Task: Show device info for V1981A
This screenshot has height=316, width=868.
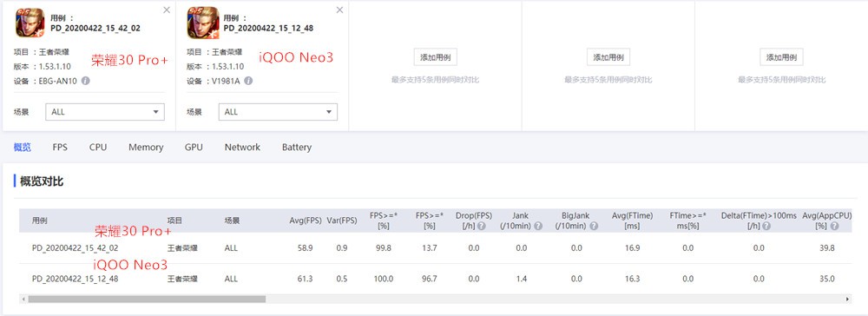Action: [248, 81]
